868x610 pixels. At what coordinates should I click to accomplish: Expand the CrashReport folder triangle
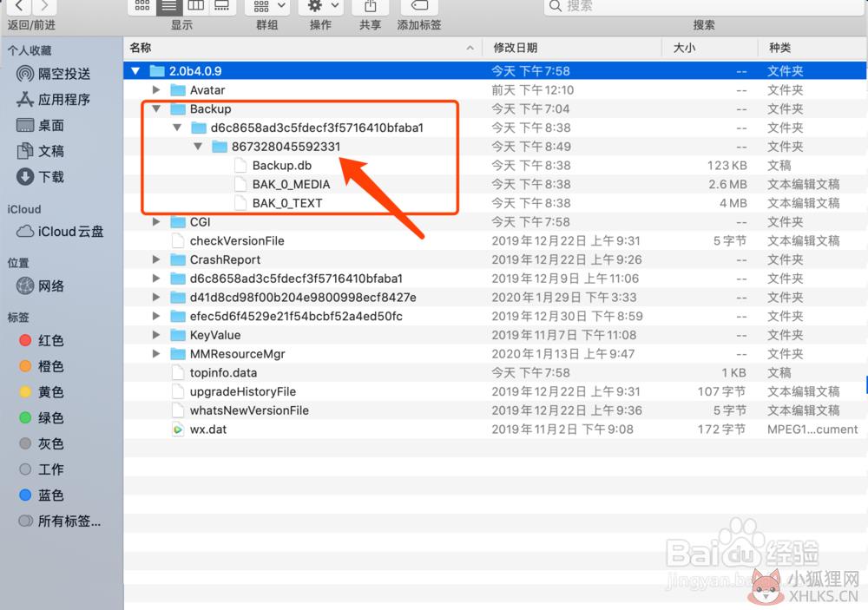coord(156,259)
